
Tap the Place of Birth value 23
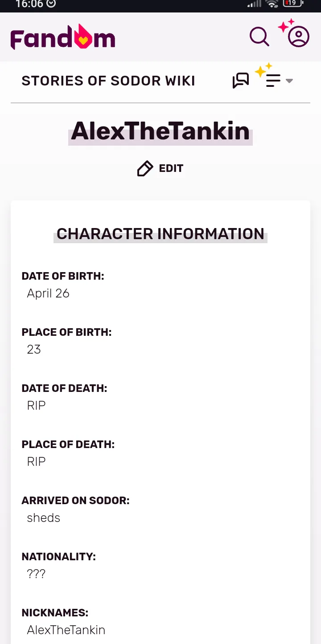34,350
